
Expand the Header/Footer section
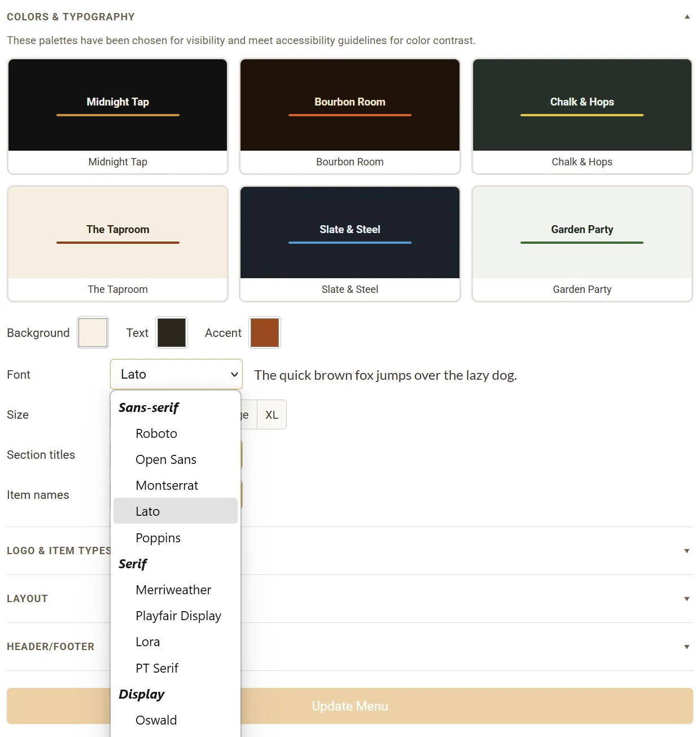[349, 647]
